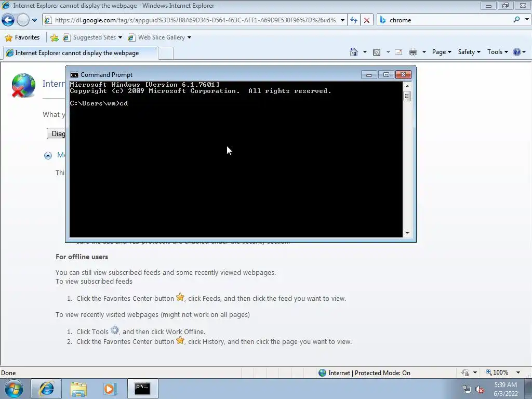Open a new blank tab
This screenshot has width=532, height=399.
coord(166,54)
